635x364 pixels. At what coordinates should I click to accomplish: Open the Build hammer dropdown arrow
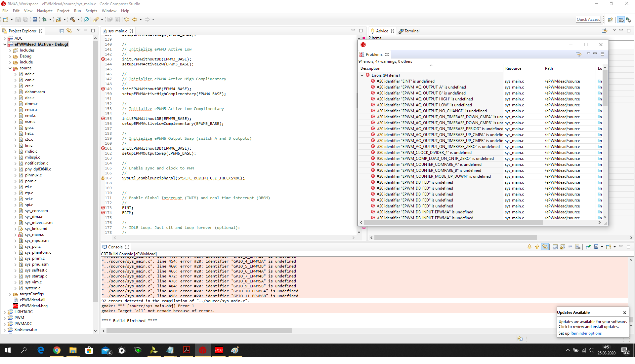click(78, 19)
